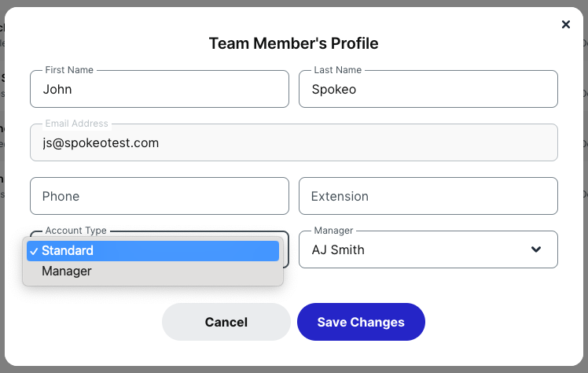
Task: Click the Manager field's floating label
Action: tap(333, 231)
